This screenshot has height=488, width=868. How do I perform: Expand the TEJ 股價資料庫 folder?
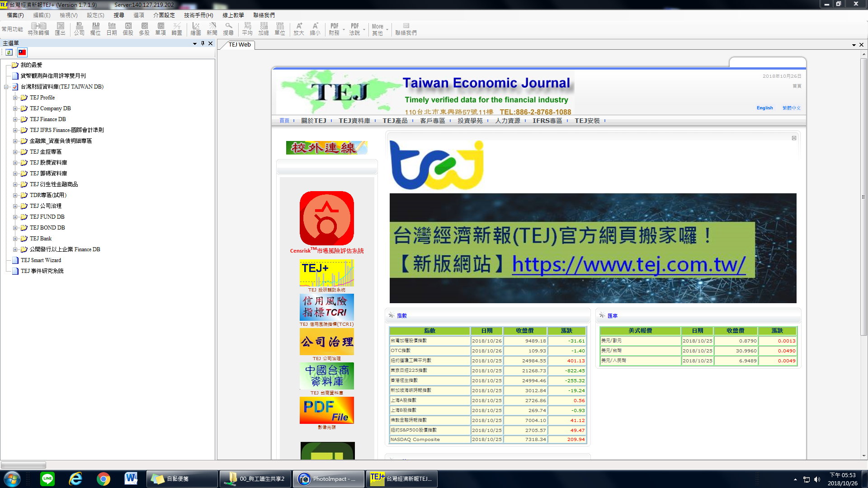(x=15, y=163)
